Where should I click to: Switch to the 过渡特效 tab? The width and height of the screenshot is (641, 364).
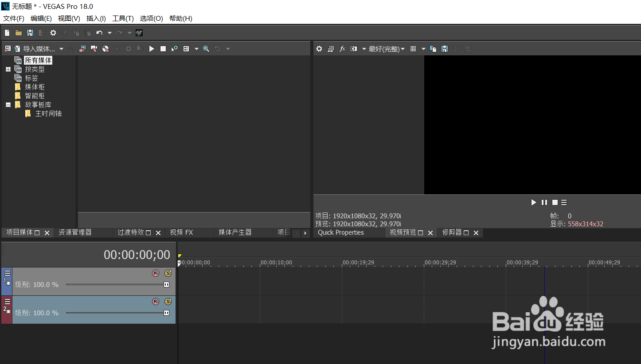(x=131, y=232)
